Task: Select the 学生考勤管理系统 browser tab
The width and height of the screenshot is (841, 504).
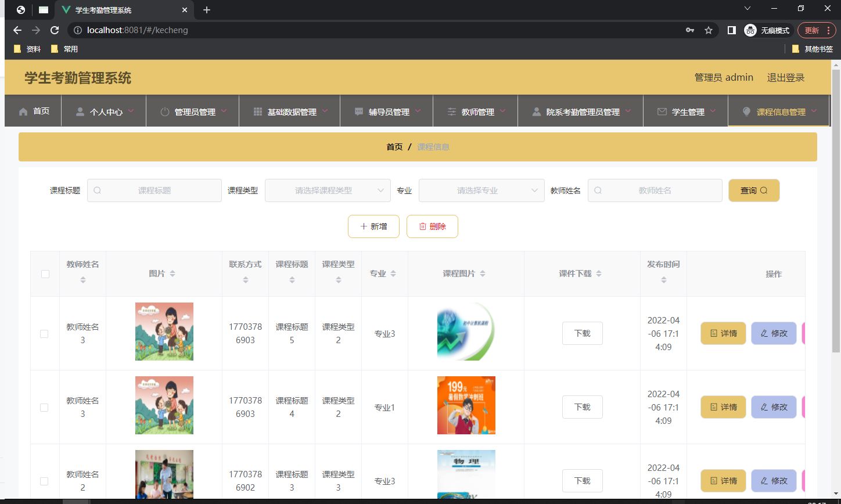Action: (x=123, y=10)
